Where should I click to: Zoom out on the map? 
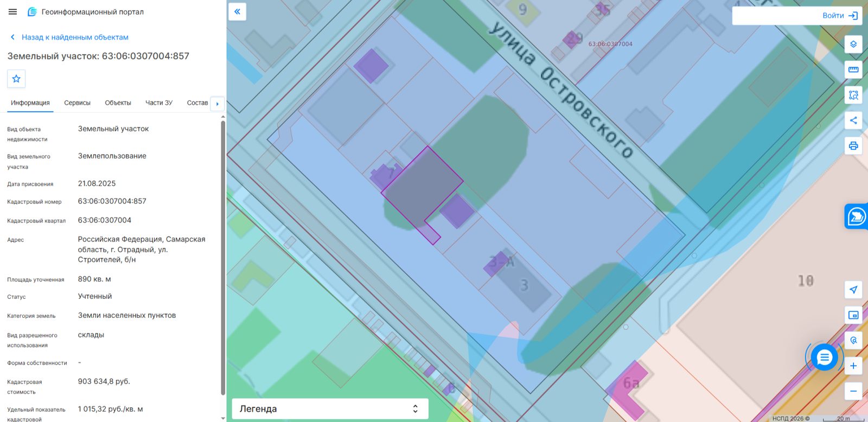pos(853,391)
